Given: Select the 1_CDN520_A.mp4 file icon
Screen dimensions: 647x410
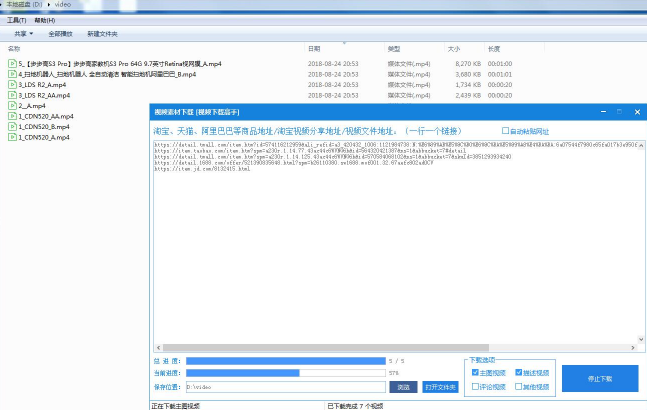Looking at the screenshot, I should pyautogui.click(x=12, y=137).
